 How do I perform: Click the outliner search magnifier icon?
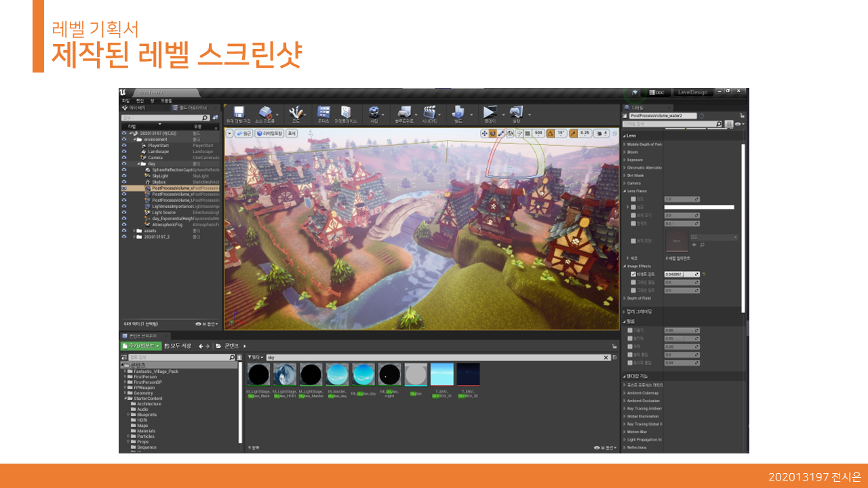[x=205, y=118]
